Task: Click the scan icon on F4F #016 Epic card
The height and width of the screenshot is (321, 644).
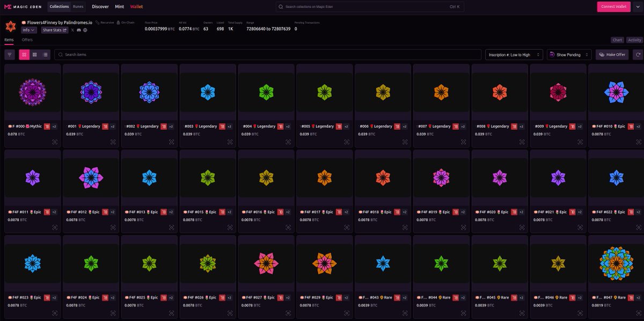Action: (289, 227)
